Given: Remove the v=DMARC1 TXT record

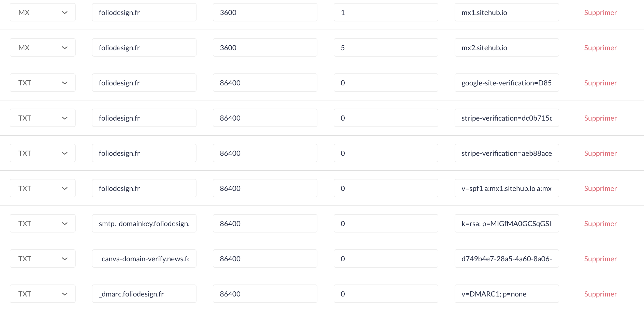Looking at the screenshot, I should [x=600, y=294].
